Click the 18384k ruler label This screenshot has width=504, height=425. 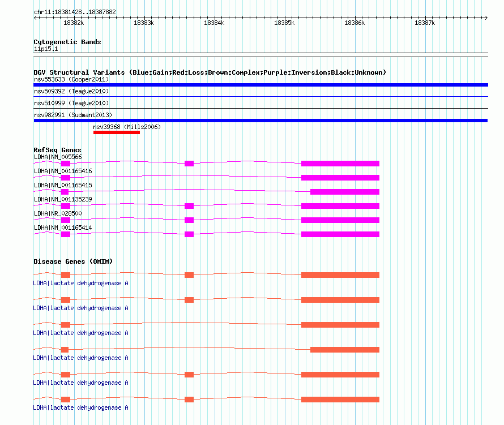pos(214,23)
